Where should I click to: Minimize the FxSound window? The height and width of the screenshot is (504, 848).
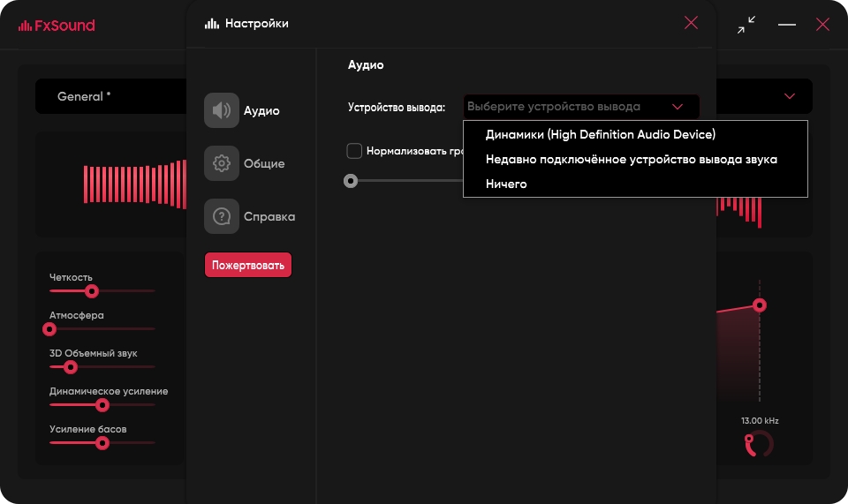click(x=787, y=25)
